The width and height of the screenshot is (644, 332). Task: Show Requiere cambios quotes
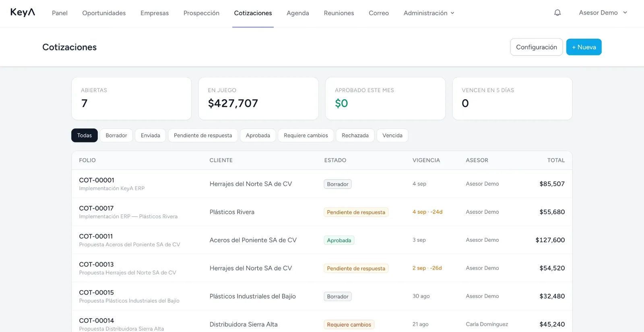(306, 135)
